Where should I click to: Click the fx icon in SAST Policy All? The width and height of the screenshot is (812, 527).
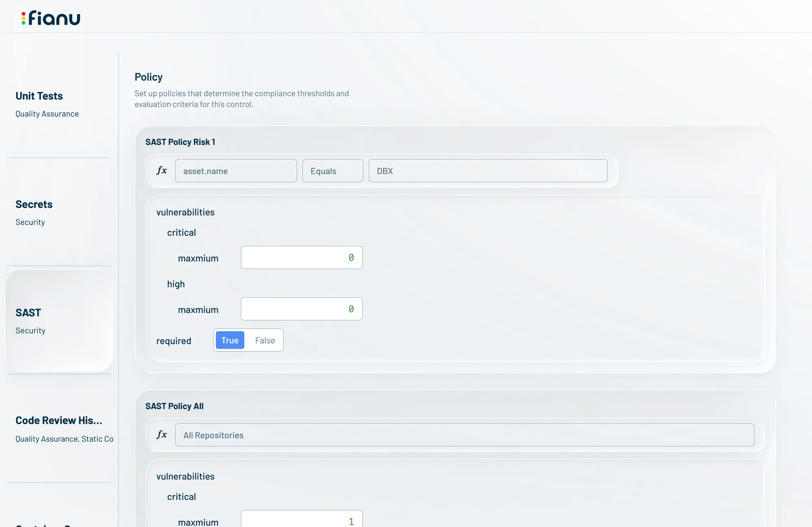click(x=162, y=435)
